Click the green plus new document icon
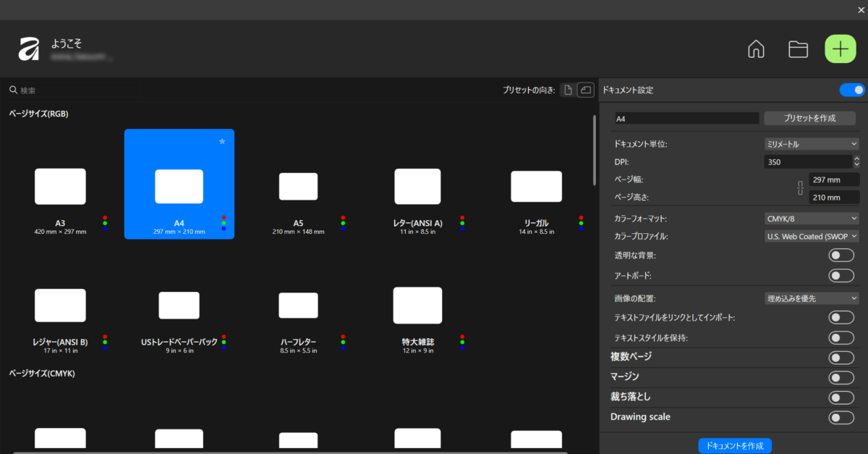This screenshot has height=454, width=868. (x=840, y=49)
